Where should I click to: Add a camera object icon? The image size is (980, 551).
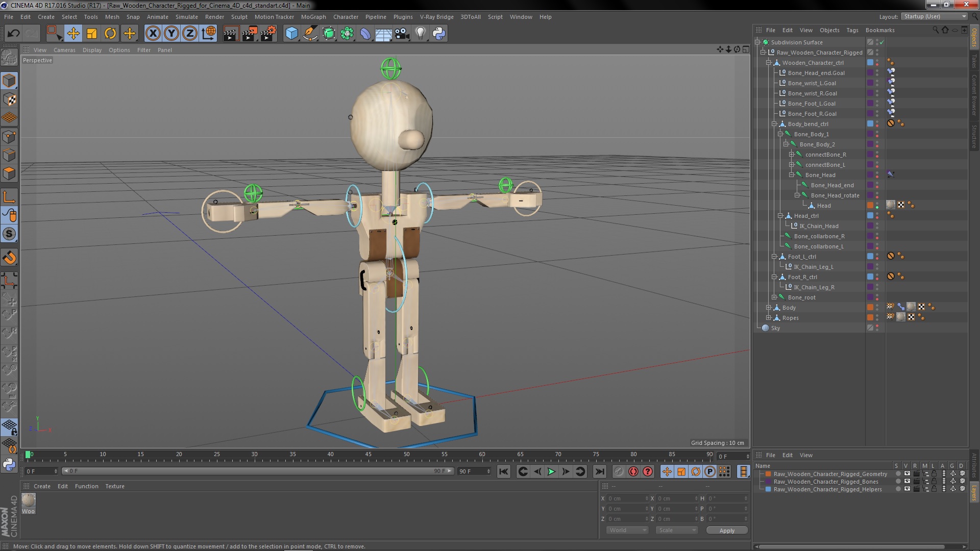pyautogui.click(x=402, y=34)
